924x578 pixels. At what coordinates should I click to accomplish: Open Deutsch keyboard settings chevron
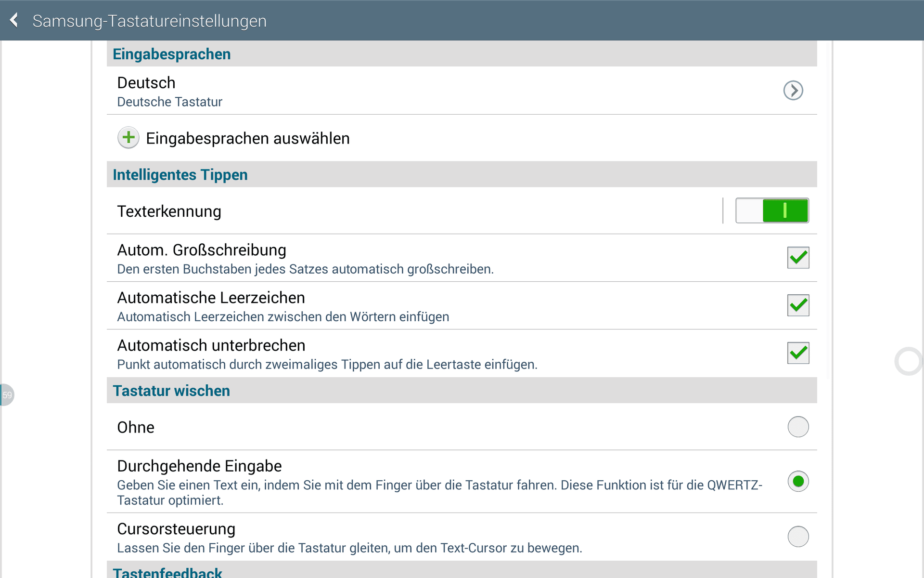(x=793, y=90)
